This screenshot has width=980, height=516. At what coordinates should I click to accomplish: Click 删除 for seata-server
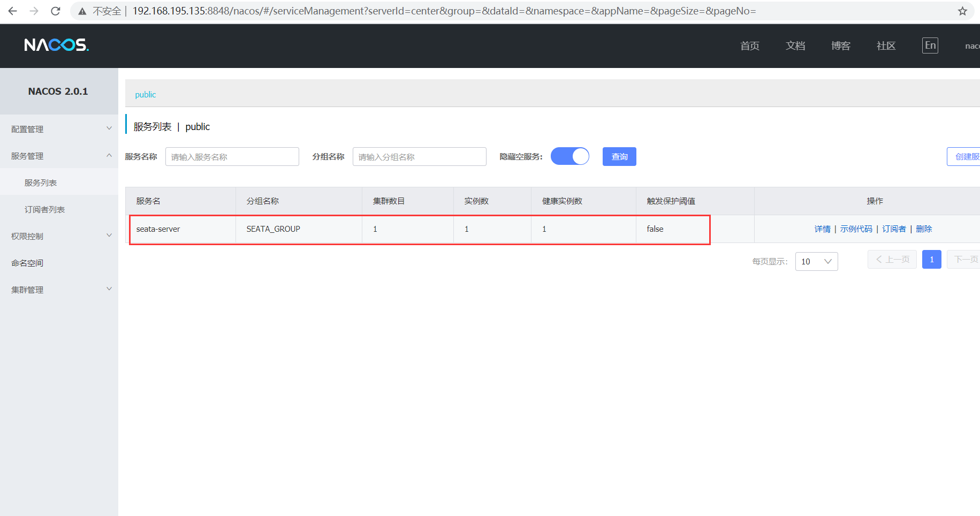924,229
